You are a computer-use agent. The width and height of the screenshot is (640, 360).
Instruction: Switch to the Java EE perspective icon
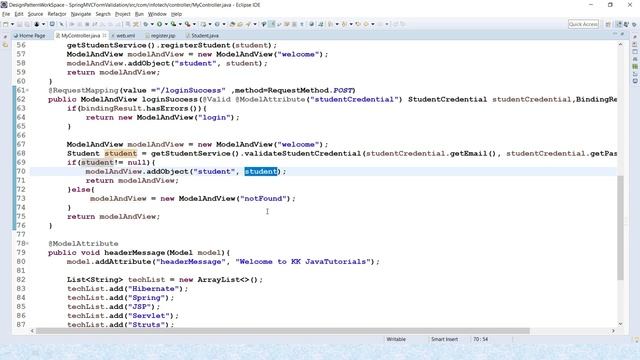[x=619, y=24]
